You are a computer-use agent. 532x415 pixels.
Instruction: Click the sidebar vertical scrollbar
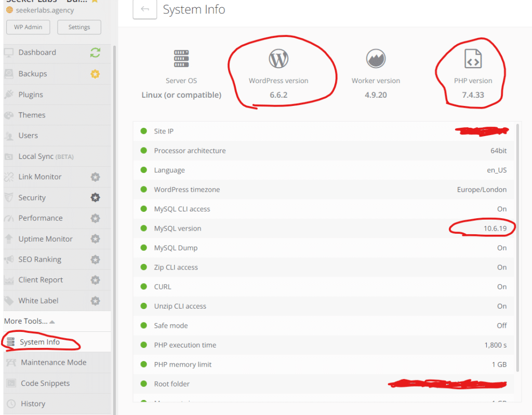114,229
